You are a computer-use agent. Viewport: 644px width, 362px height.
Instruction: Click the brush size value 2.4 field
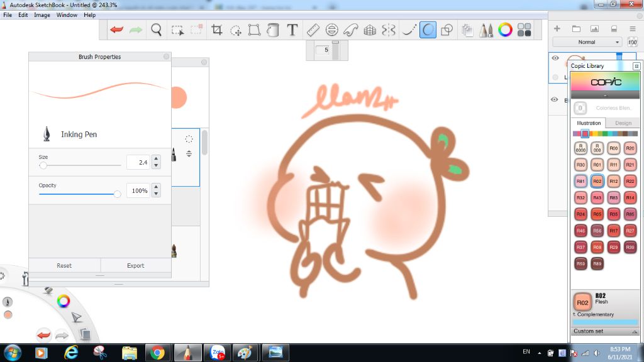click(x=139, y=162)
